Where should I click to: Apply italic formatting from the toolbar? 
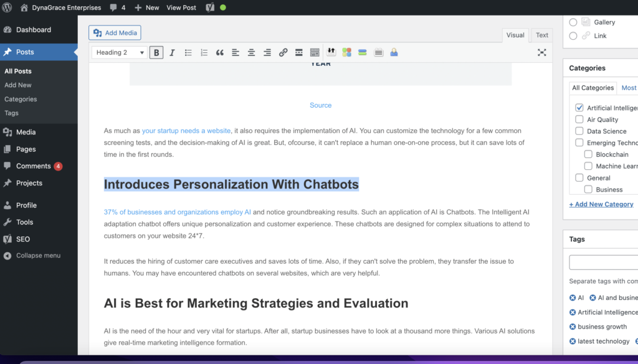point(172,53)
